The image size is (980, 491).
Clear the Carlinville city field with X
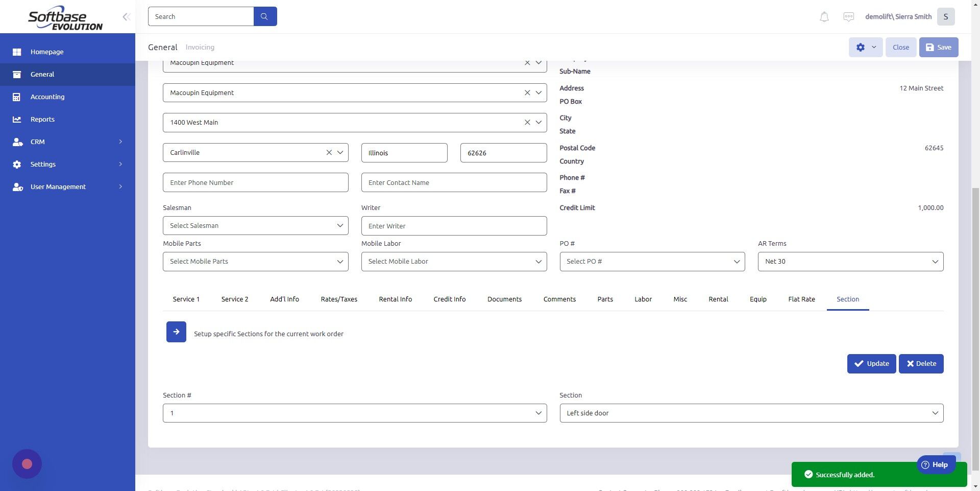pyautogui.click(x=329, y=152)
